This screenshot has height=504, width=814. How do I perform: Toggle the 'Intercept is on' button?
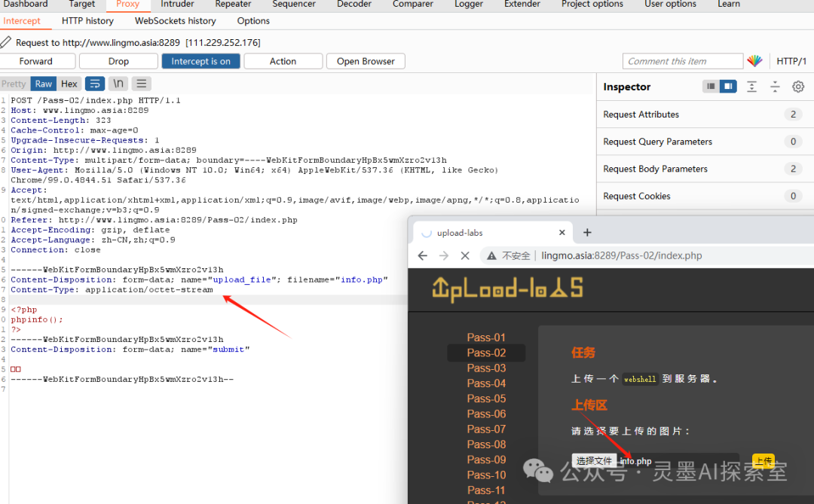click(200, 61)
